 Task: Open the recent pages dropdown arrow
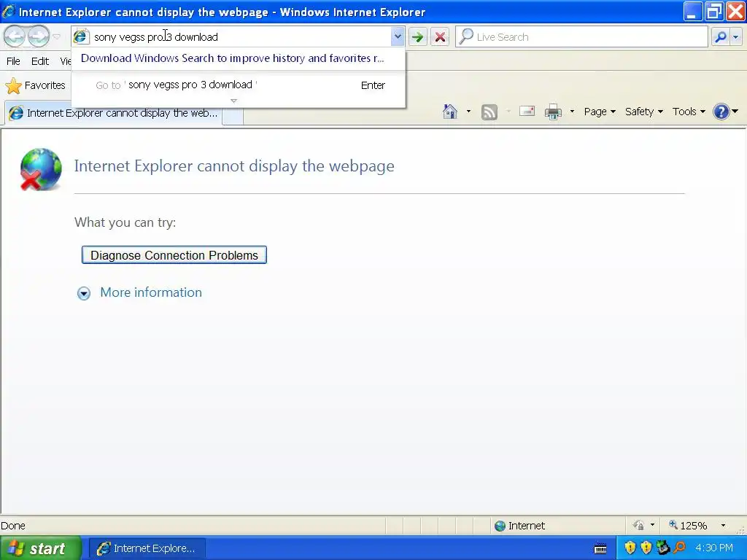56,36
